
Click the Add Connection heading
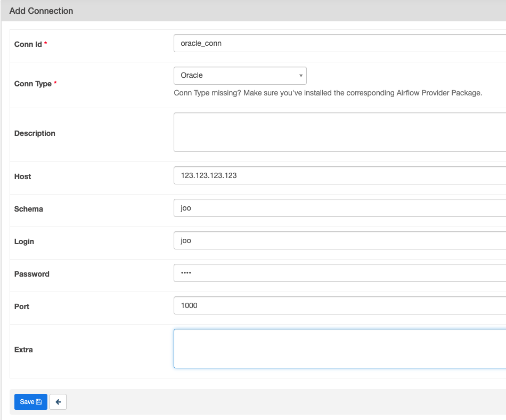[x=42, y=11]
